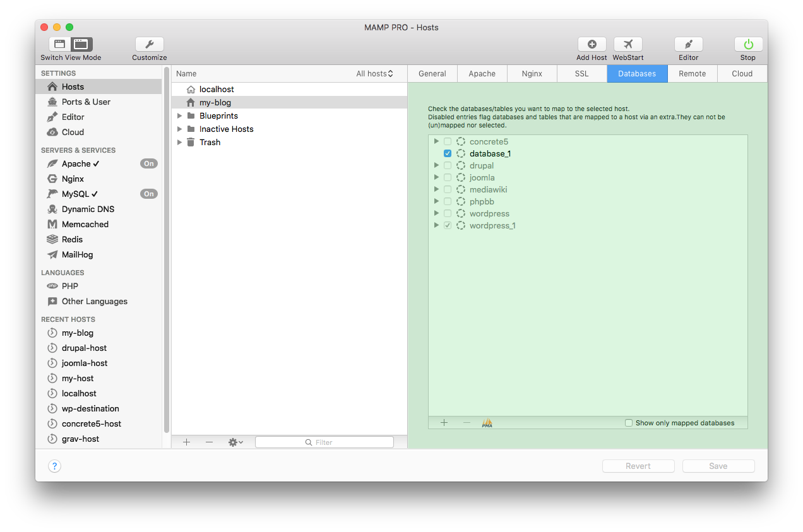The width and height of the screenshot is (803, 532).
Task: Open the SSL tab
Action: click(x=581, y=73)
